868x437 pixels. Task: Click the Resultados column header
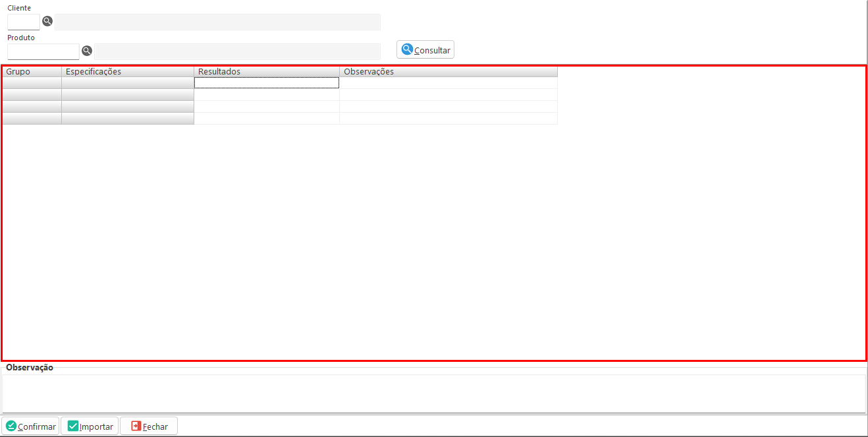267,71
